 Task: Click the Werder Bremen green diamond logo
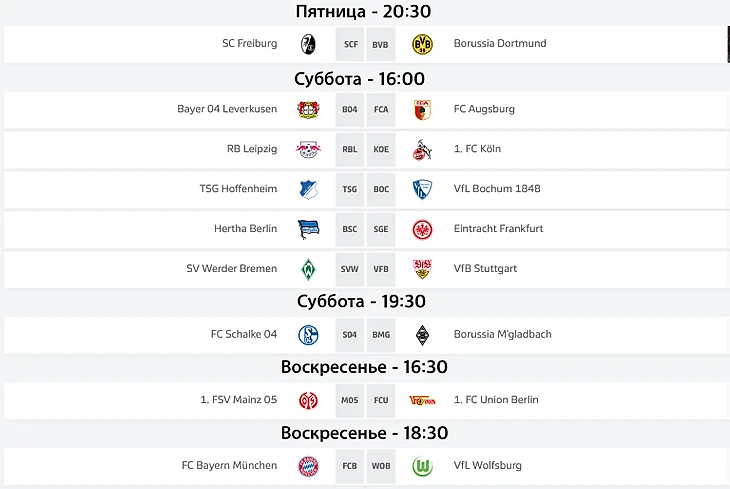point(308,269)
